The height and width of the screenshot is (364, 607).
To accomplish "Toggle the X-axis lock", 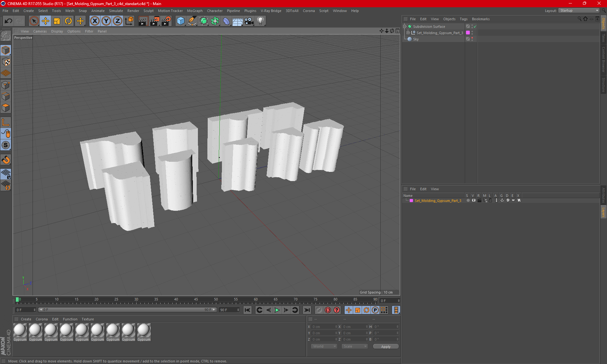I will click(x=95, y=21).
